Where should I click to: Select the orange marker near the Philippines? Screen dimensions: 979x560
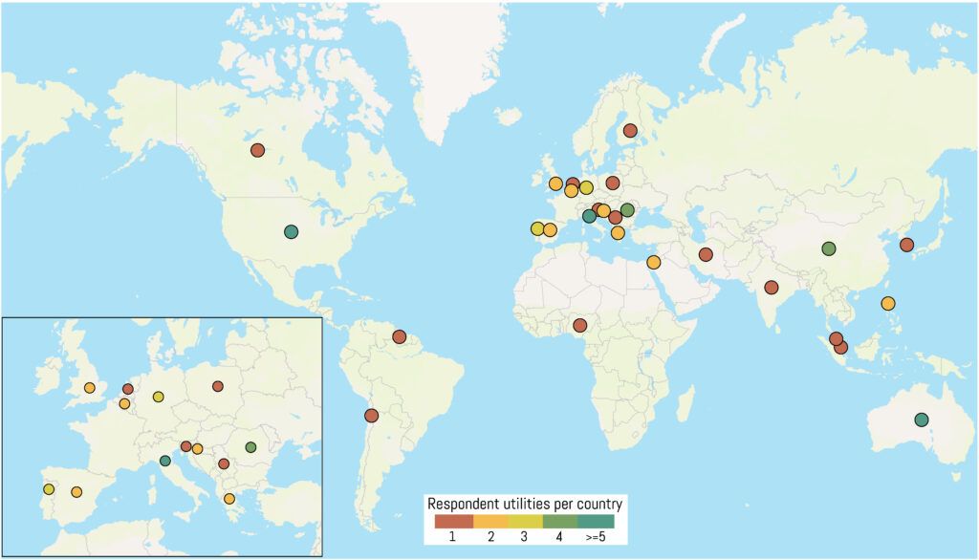pos(888,304)
